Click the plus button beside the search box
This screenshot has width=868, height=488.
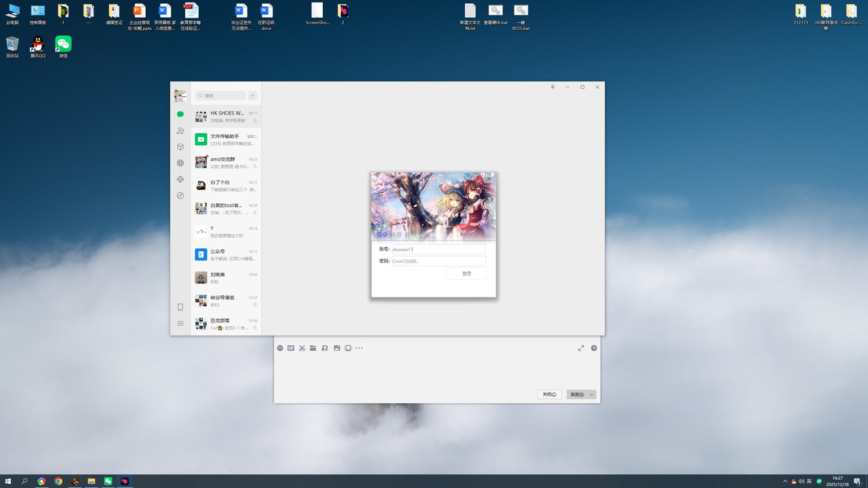pos(253,96)
